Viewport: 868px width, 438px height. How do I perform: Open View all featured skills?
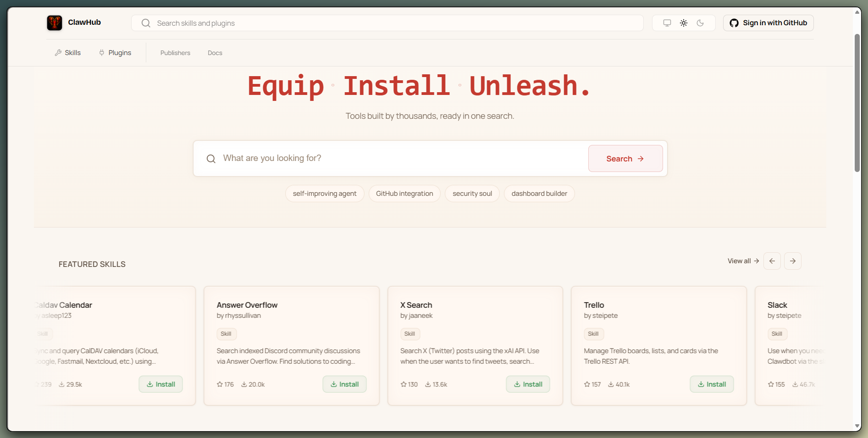click(743, 261)
